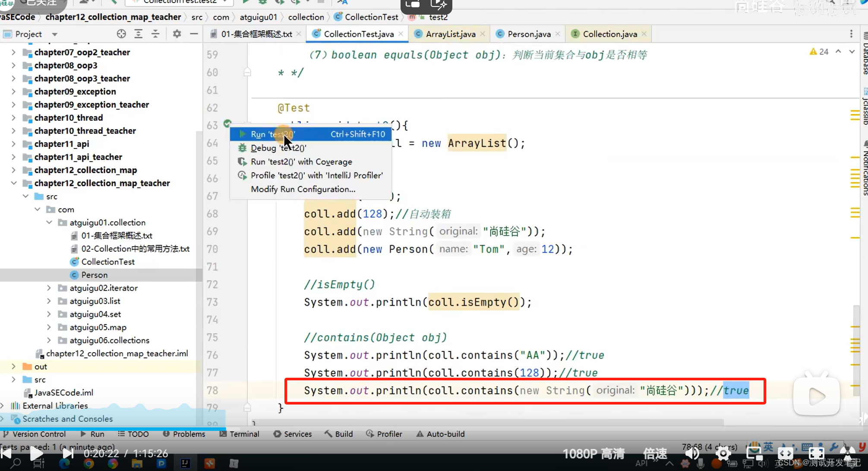Collapse the atguigu01.collection package
868x471 pixels.
[x=49, y=222]
